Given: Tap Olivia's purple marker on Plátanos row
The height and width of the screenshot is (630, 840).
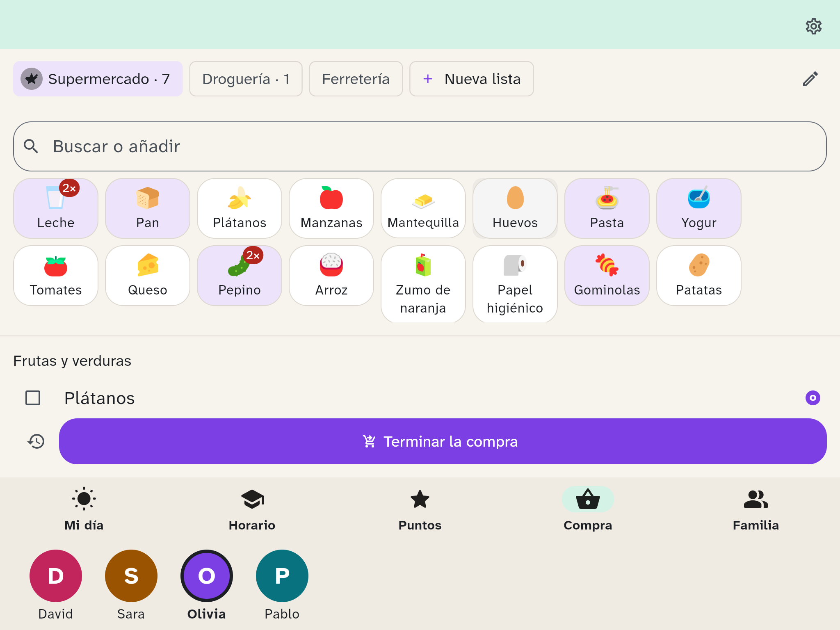Looking at the screenshot, I should pyautogui.click(x=813, y=398).
